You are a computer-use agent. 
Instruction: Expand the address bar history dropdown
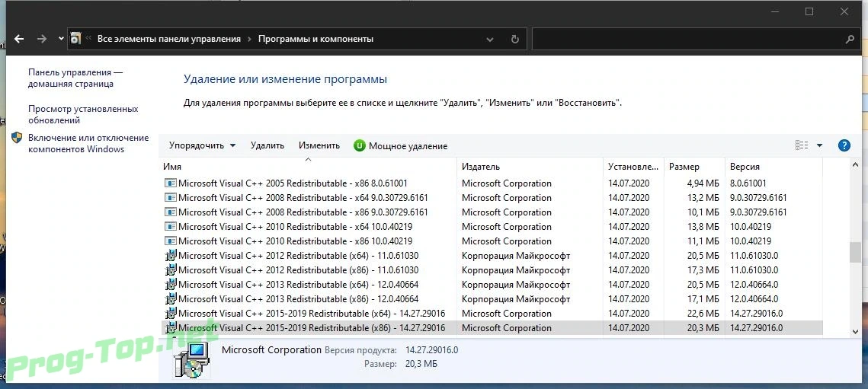pyautogui.click(x=490, y=40)
